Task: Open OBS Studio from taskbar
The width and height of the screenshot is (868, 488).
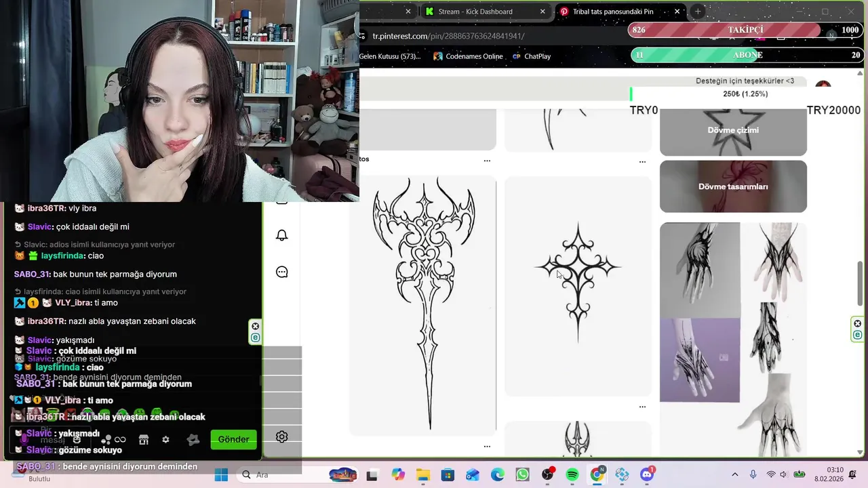Action: coord(547,475)
